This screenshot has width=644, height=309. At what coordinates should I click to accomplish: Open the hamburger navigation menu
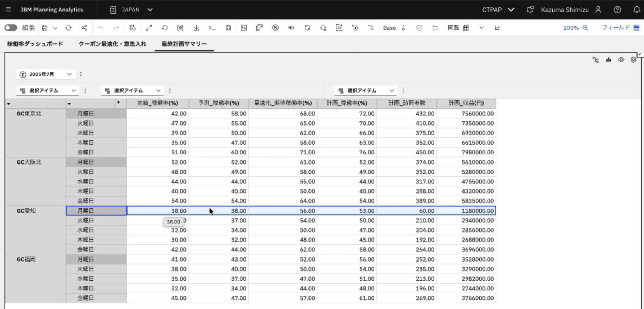8,10
